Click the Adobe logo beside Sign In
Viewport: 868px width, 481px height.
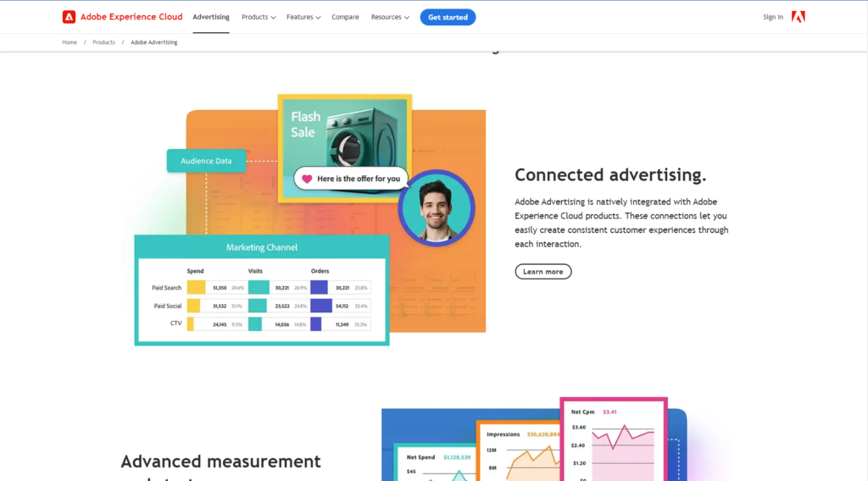[798, 17]
